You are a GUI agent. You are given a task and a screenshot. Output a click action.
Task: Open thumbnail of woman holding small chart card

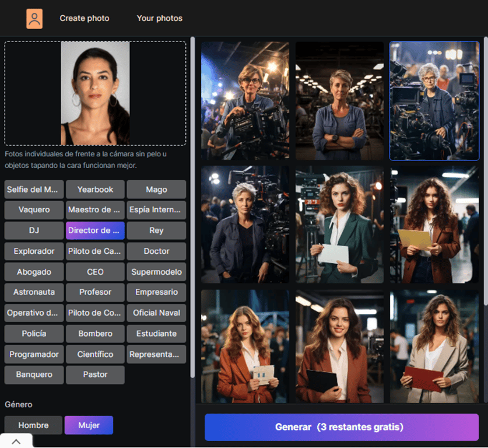(245, 346)
